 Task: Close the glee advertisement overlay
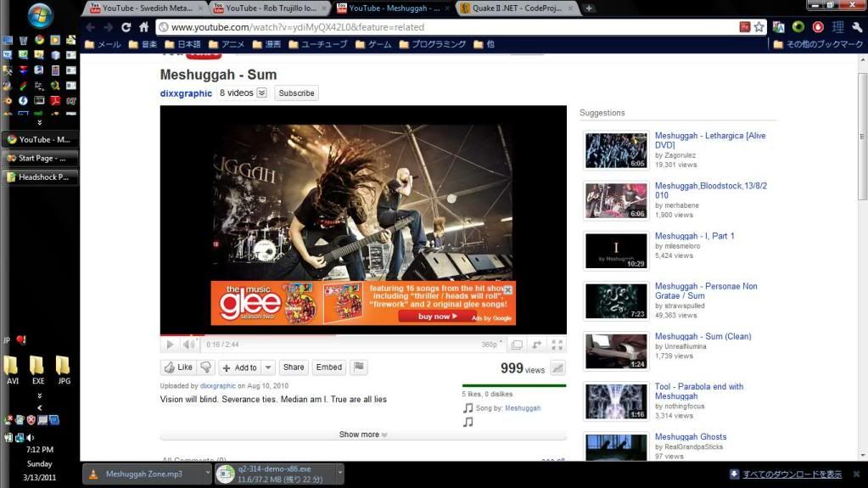[507, 289]
